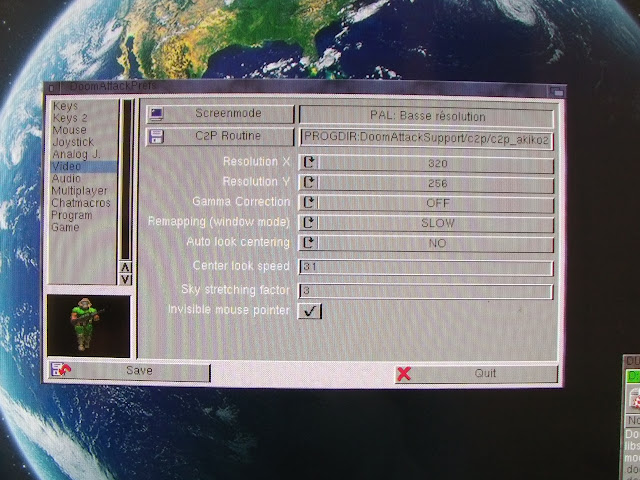The width and height of the screenshot is (640, 480).
Task: Cycle the Remapping arrow icon
Action: (x=309, y=222)
